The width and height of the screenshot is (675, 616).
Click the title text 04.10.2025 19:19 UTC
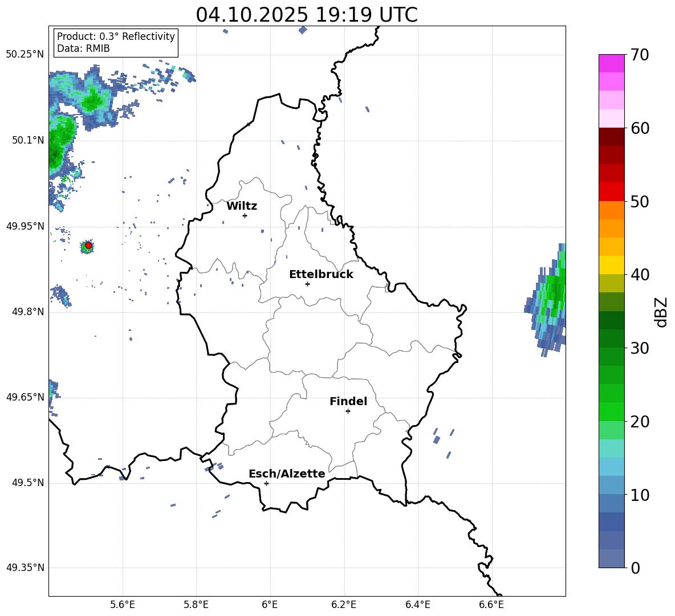coord(307,15)
